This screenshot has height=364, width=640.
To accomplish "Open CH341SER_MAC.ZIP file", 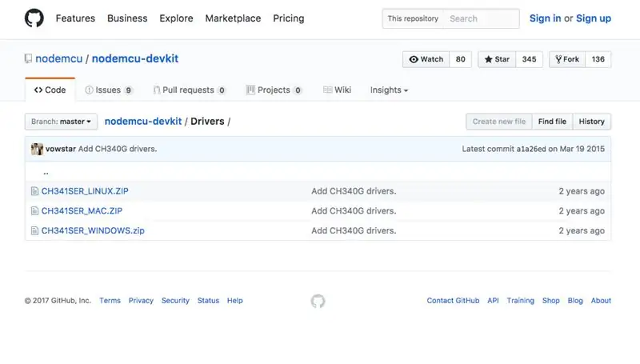I will point(82,211).
